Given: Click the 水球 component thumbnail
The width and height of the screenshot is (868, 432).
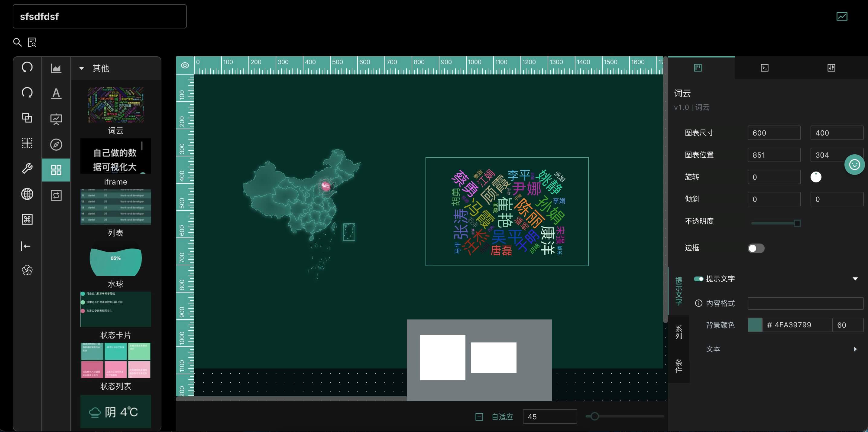Looking at the screenshot, I should 115,262.
